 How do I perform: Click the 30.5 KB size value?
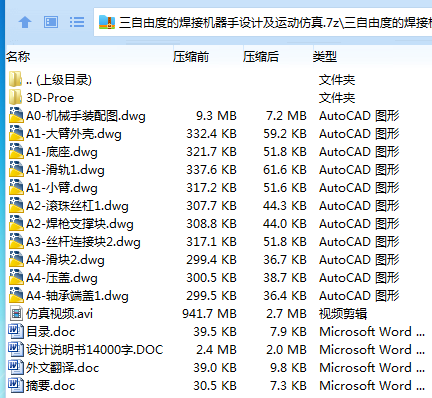(x=215, y=386)
